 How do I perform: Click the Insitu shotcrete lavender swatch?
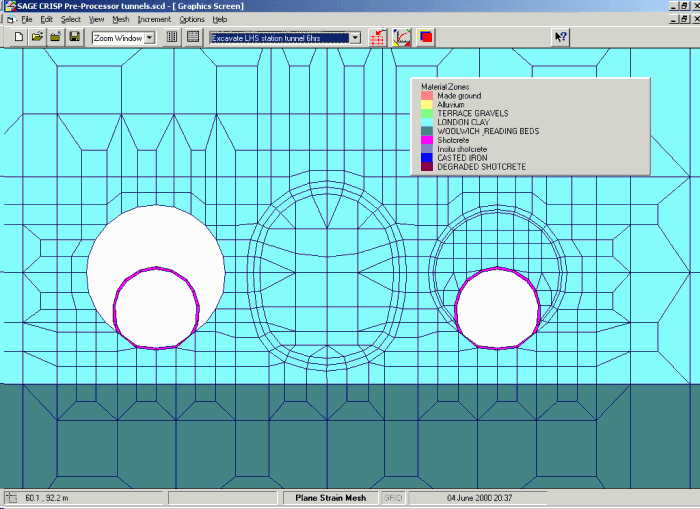click(x=427, y=149)
